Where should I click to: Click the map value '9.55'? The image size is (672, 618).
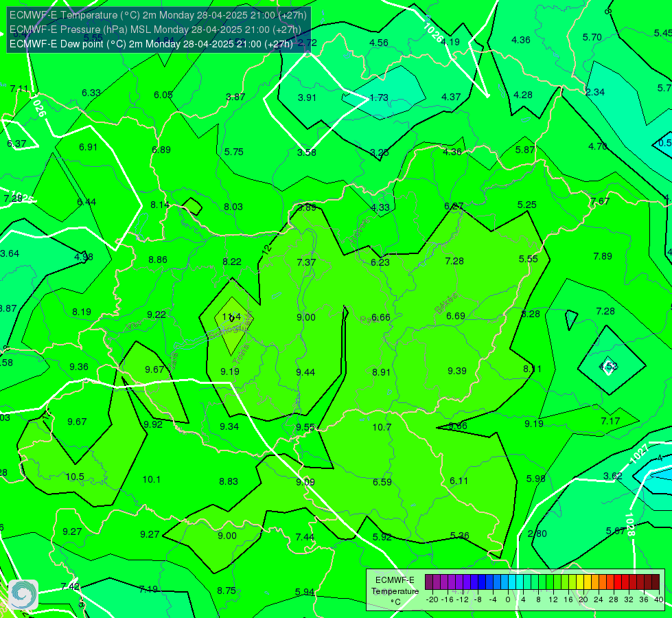point(305,427)
